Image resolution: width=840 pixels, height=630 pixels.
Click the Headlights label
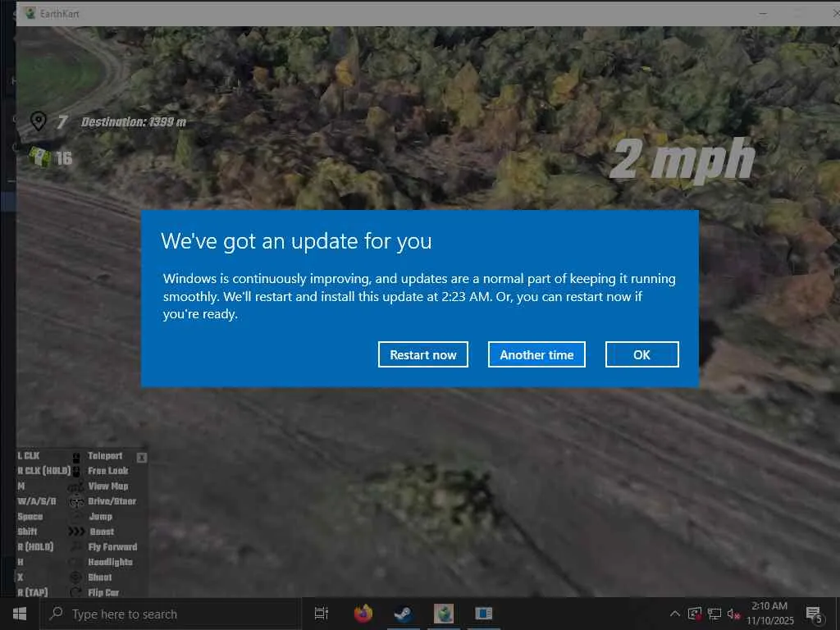tap(111, 562)
